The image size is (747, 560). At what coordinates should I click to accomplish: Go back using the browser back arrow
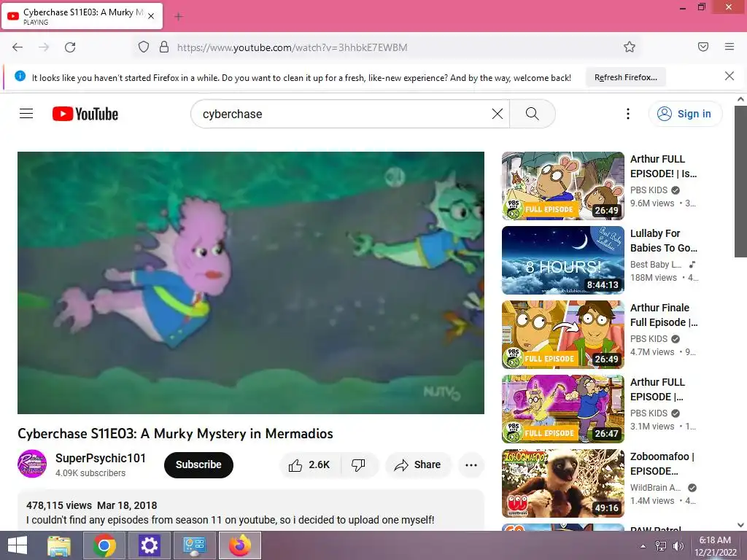(x=18, y=47)
